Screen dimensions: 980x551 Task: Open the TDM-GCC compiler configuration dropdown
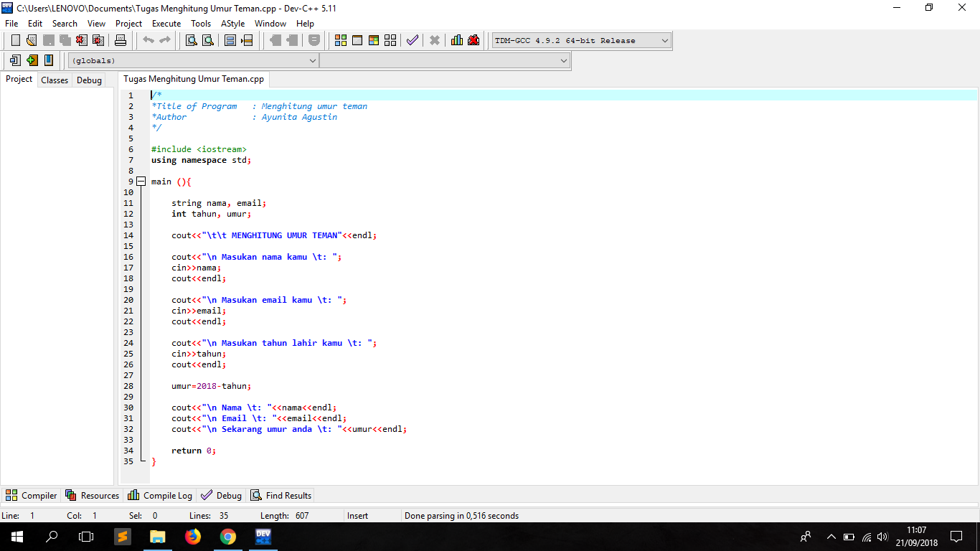tap(664, 40)
